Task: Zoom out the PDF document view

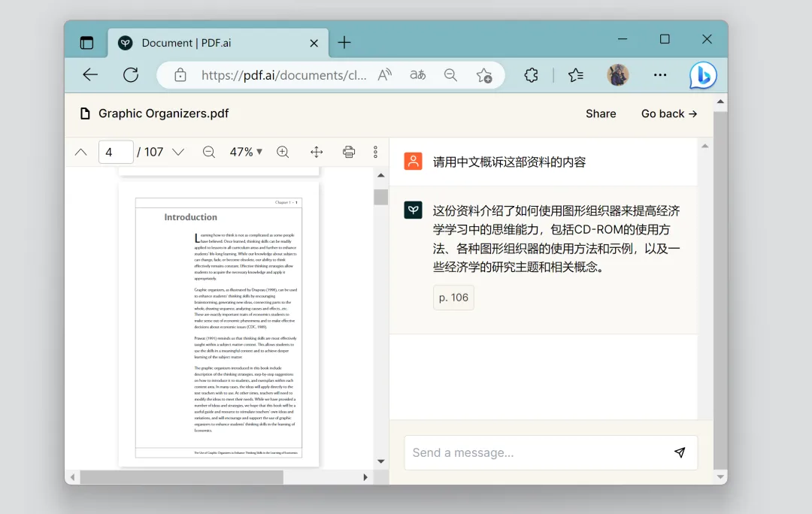Action: click(208, 152)
